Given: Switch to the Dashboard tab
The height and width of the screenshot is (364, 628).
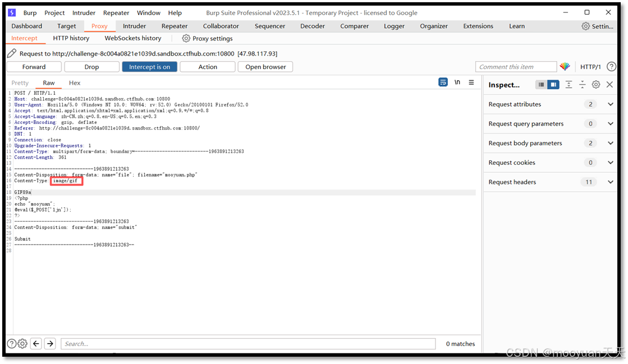Looking at the screenshot, I should 27,26.
